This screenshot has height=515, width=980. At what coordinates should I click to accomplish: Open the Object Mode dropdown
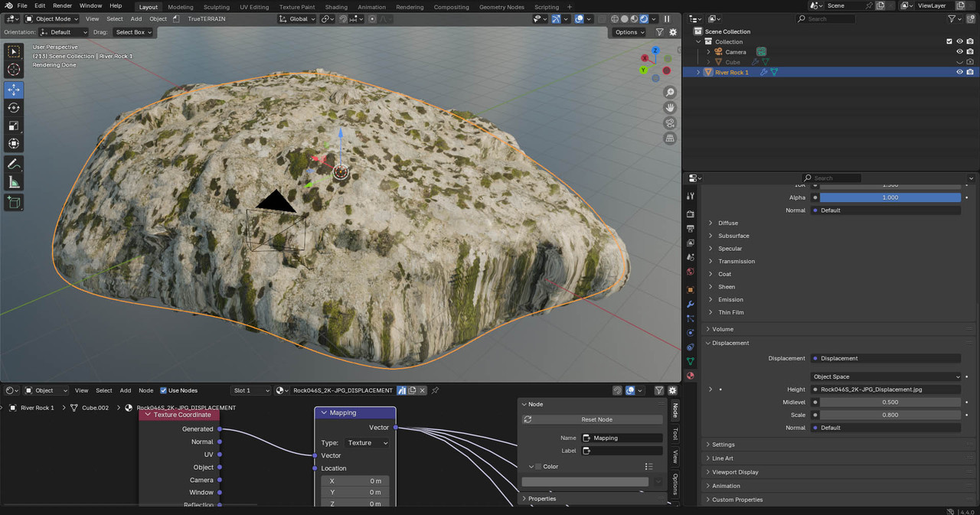pyautogui.click(x=51, y=18)
